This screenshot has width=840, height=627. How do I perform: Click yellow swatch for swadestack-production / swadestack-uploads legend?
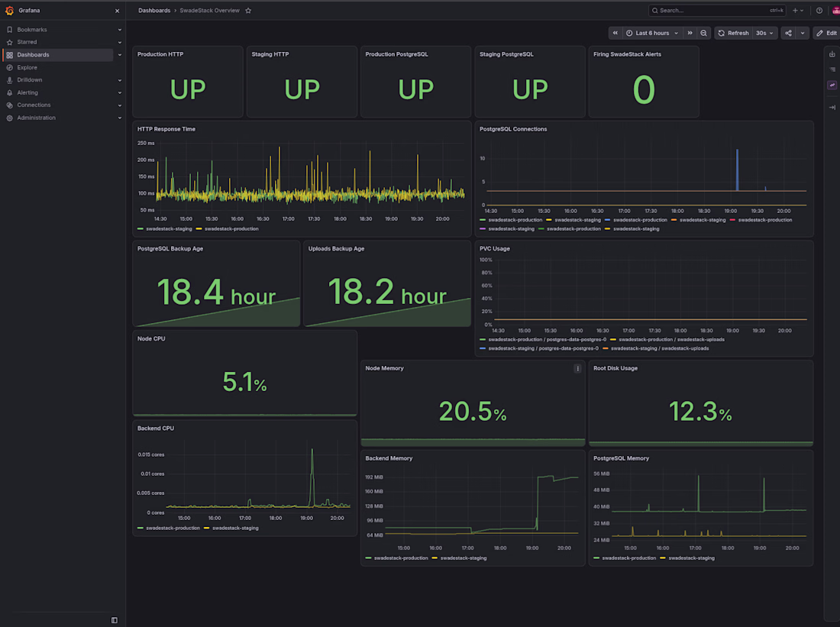coord(613,340)
